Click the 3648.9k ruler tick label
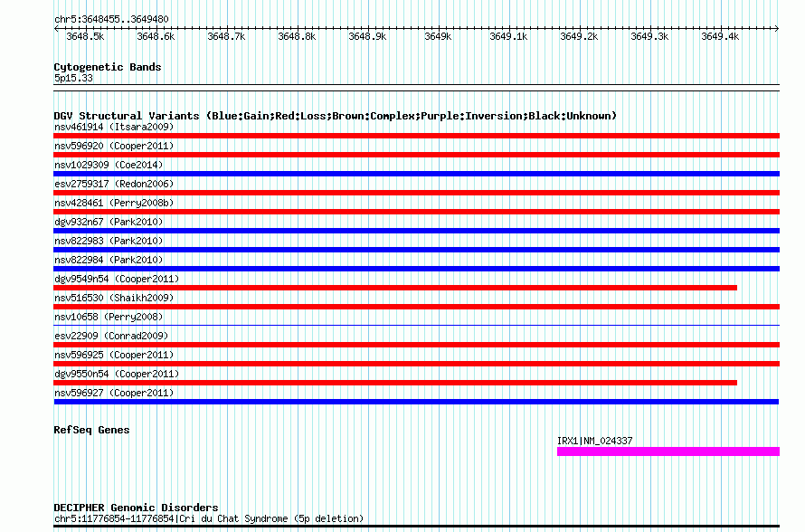 click(x=367, y=36)
